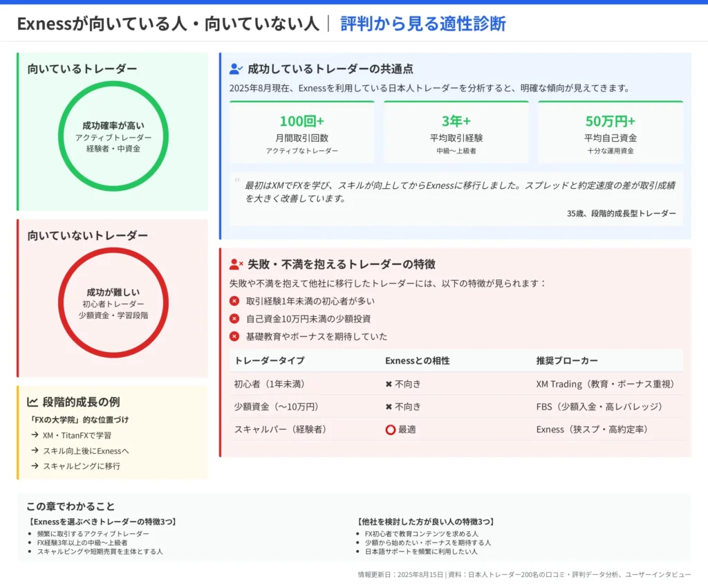Click the quotation mark icon in the testimonial box
Screen dimensions: 708x588
point(237,181)
